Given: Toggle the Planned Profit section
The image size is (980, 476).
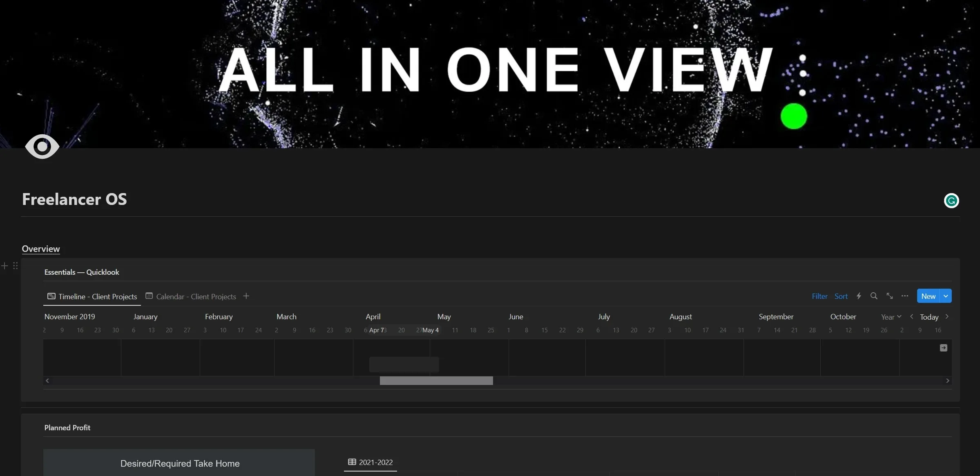Looking at the screenshot, I should pyautogui.click(x=67, y=427).
